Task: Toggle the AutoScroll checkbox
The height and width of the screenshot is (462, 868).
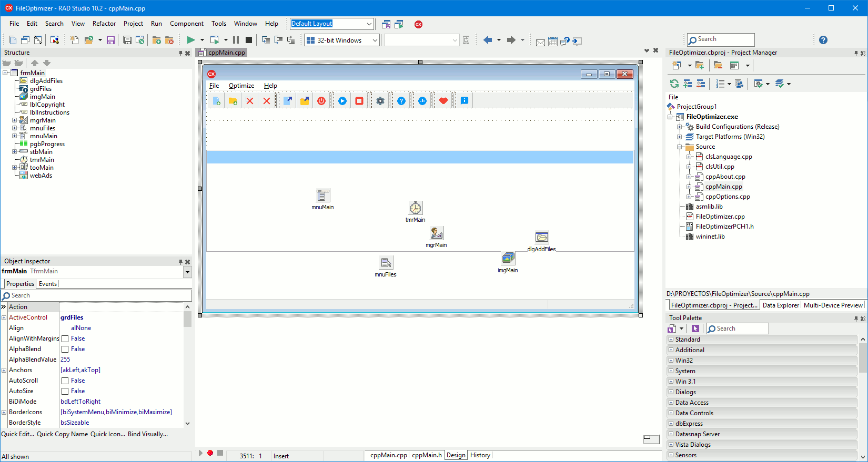Action: pyautogui.click(x=65, y=381)
